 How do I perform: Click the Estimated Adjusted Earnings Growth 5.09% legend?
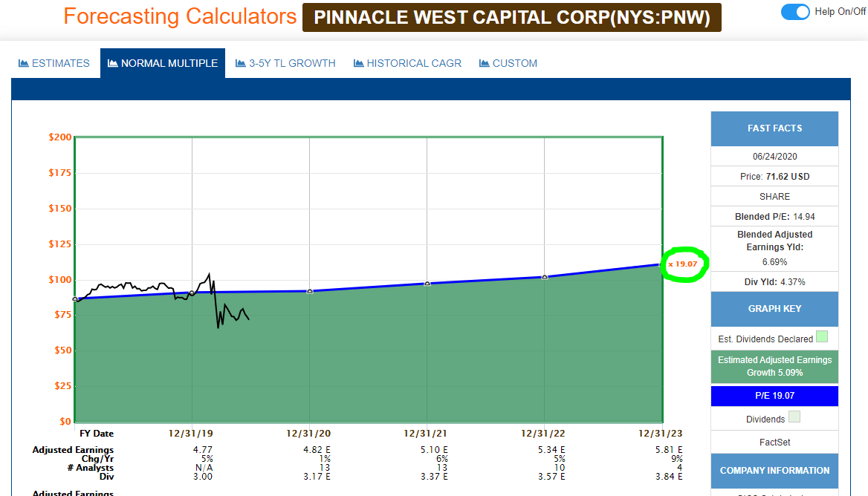[x=774, y=366]
